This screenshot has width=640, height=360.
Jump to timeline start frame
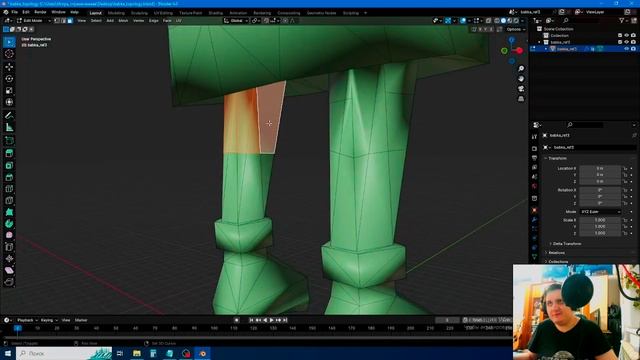[x=251, y=320]
